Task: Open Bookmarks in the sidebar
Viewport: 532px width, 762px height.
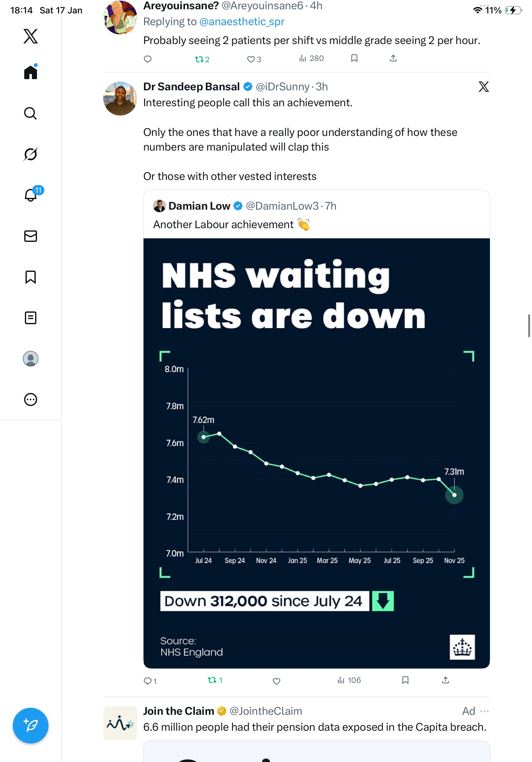Action: 31,277
